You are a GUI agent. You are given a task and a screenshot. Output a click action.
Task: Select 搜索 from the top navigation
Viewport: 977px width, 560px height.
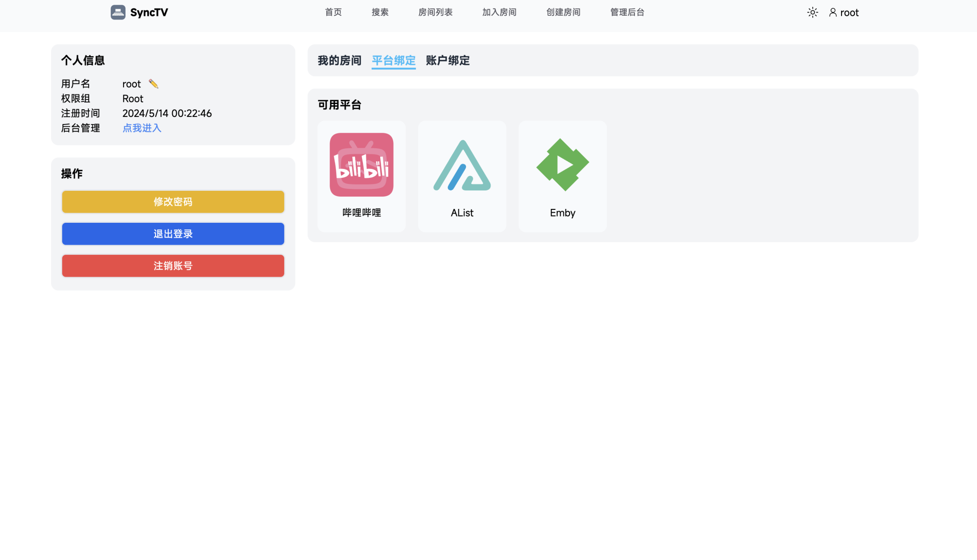[380, 12]
